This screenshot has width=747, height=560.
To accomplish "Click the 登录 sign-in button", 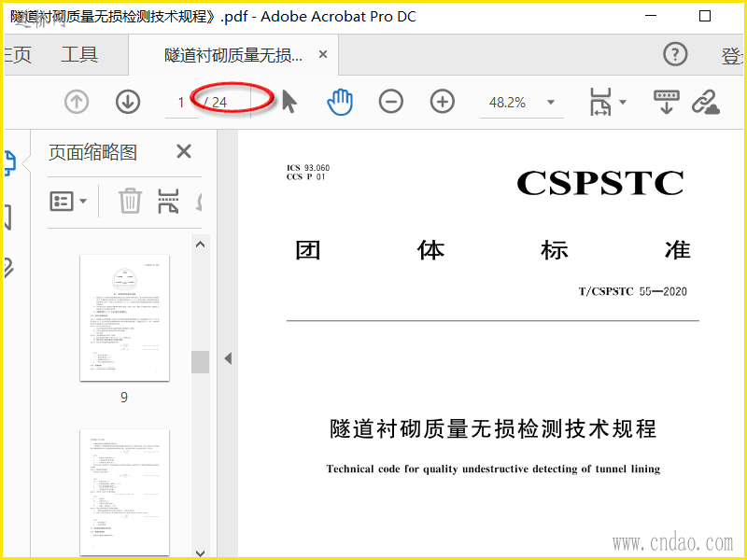I will [732, 56].
